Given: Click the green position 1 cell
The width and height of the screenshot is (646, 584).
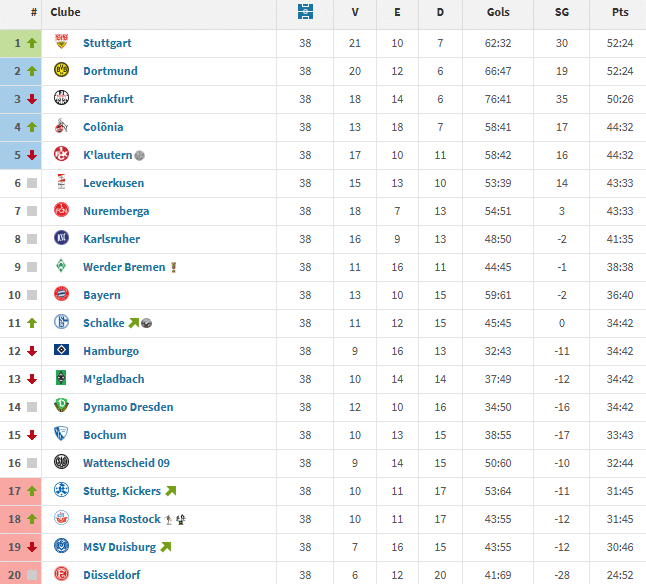Looking at the screenshot, I should click(x=23, y=43).
